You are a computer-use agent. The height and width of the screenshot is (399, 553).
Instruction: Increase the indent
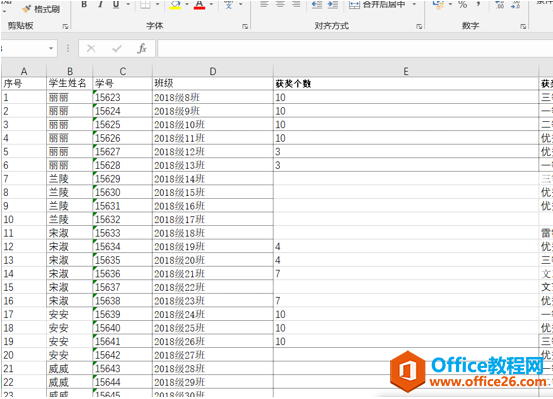[333, 4]
